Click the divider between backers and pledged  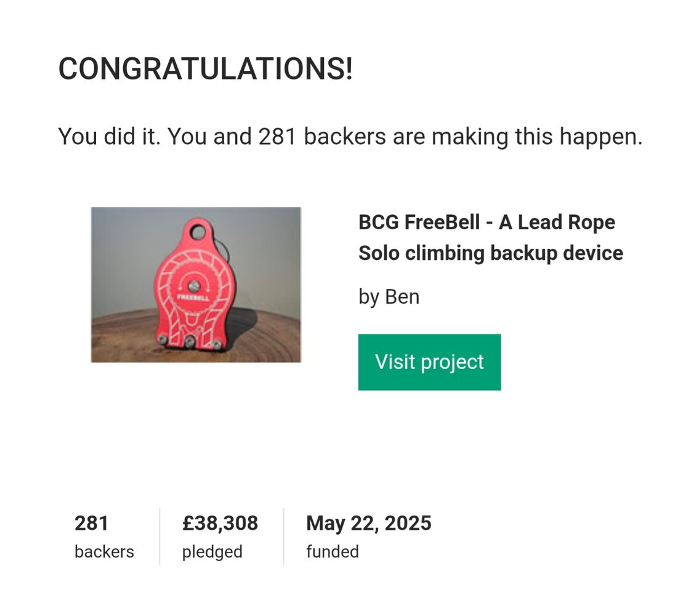(x=159, y=537)
